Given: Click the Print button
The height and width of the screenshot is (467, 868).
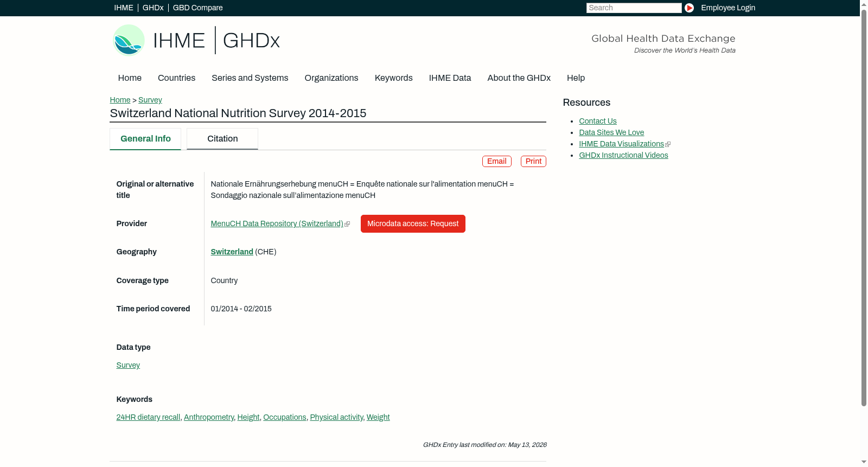Looking at the screenshot, I should point(533,161).
